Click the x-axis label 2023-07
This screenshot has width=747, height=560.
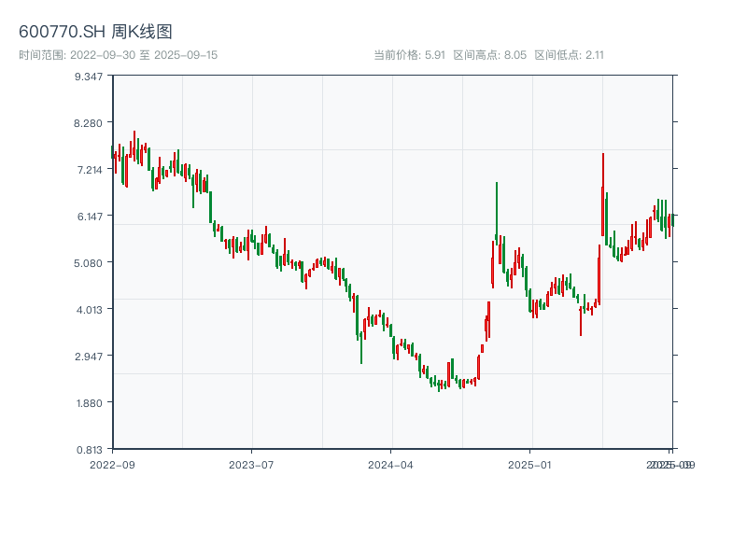click(x=251, y=465)
